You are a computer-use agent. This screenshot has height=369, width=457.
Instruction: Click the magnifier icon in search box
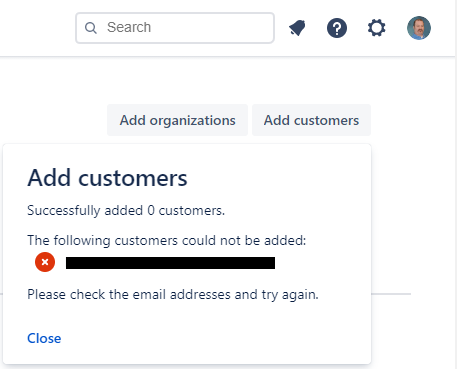[91, 28]
